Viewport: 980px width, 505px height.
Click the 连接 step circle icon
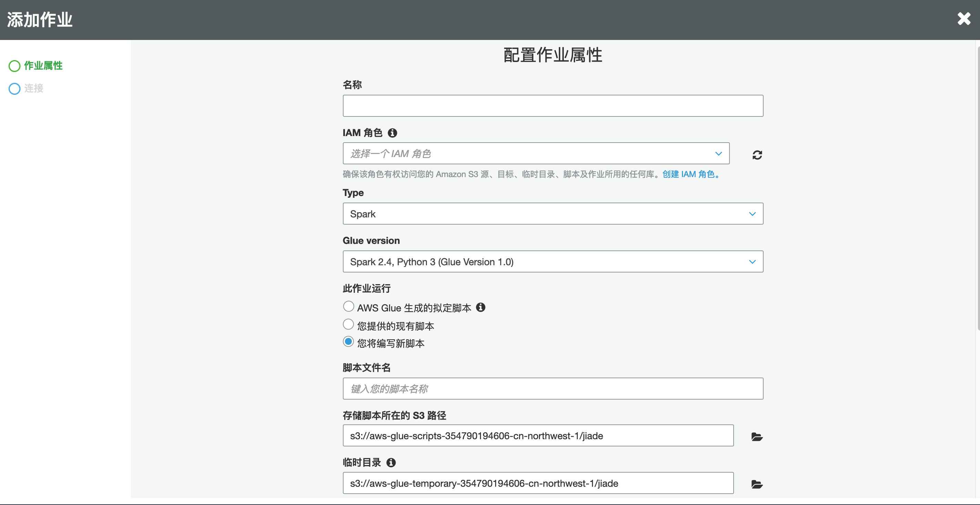click(x=14, y=89)
